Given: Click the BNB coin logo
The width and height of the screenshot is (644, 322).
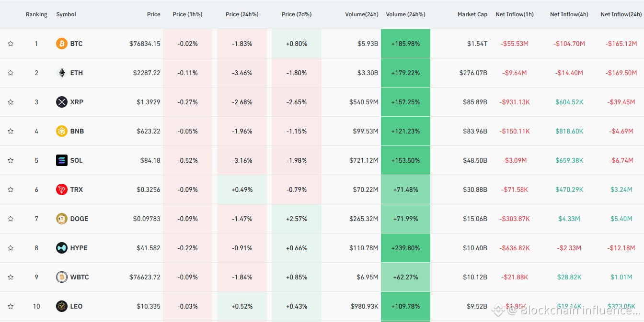Looking at the screenshot, I should [x=62, y=131].
